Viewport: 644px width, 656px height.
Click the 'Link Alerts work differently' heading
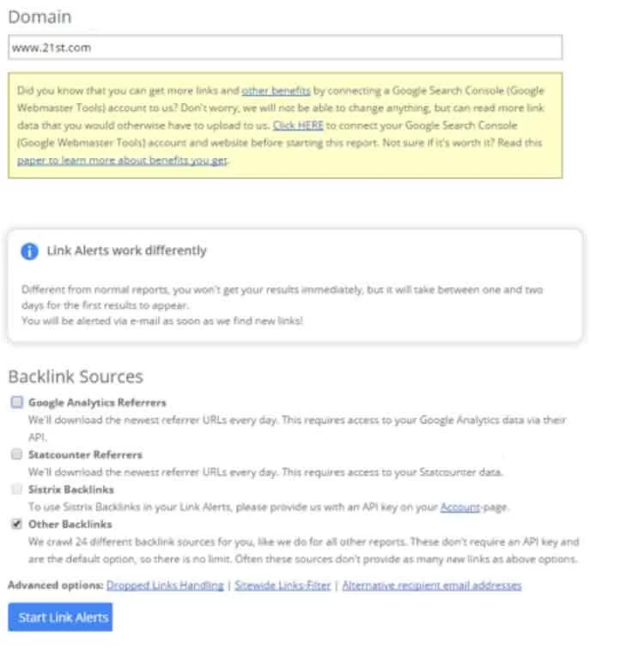tap(126, 252)
